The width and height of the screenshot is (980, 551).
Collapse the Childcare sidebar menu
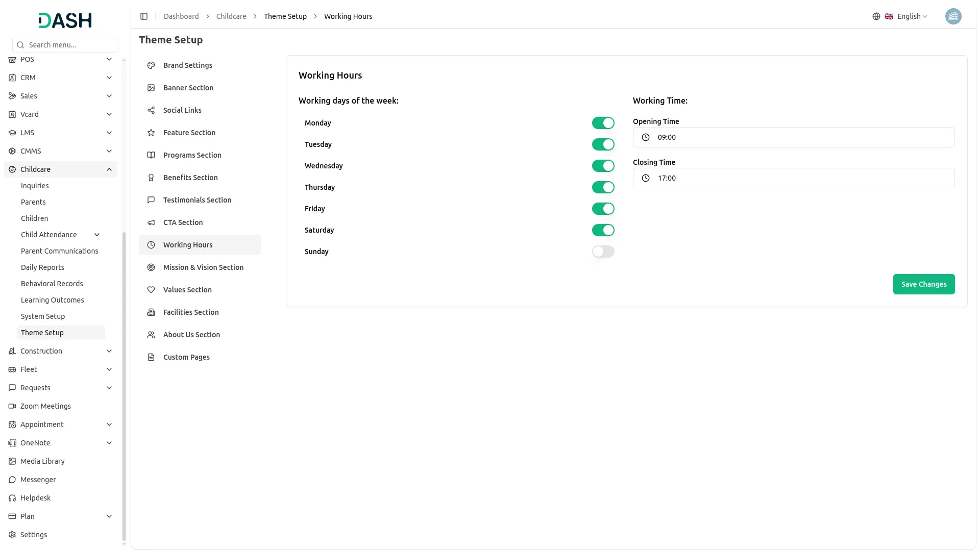point(109,169)
